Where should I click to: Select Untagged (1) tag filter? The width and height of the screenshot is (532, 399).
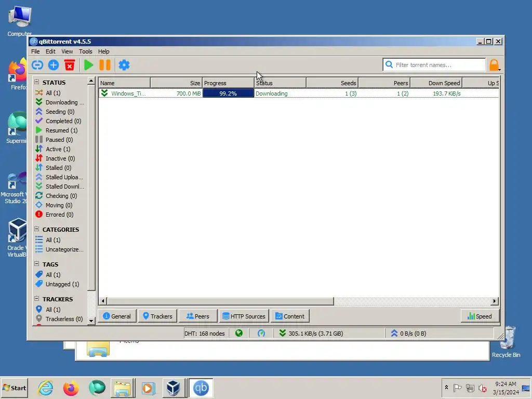click(x=57, y=284)
